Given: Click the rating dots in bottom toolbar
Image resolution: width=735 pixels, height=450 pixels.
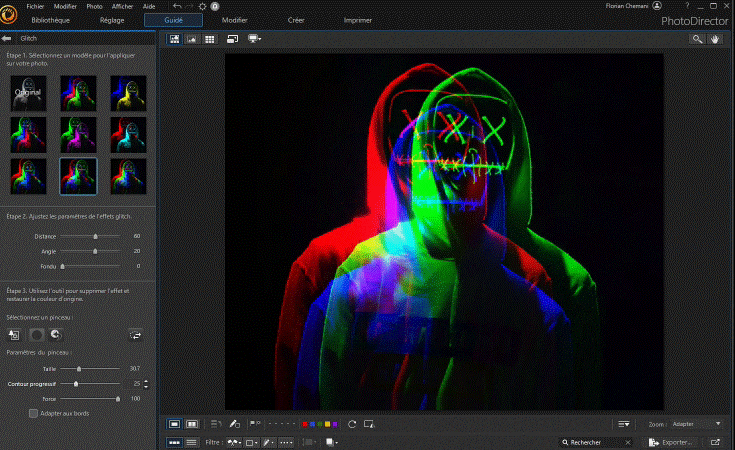Looking at the screenshot, I should [x=282, y=424].
